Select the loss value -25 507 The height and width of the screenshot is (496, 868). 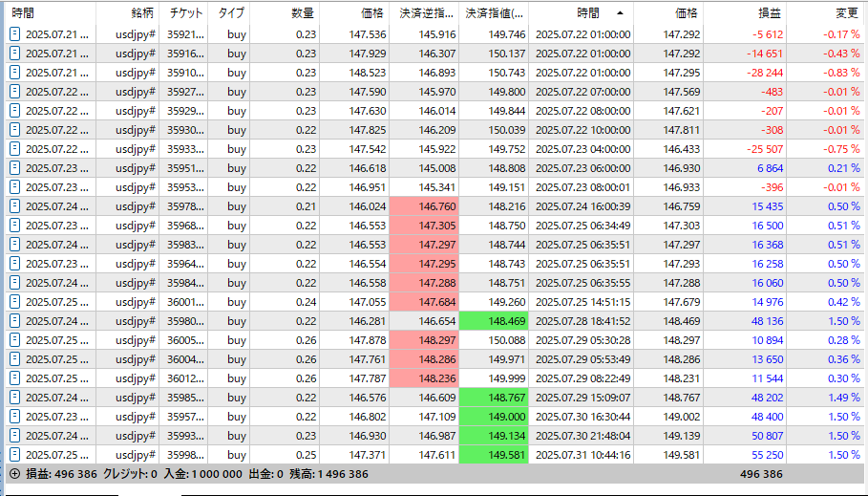765,149
